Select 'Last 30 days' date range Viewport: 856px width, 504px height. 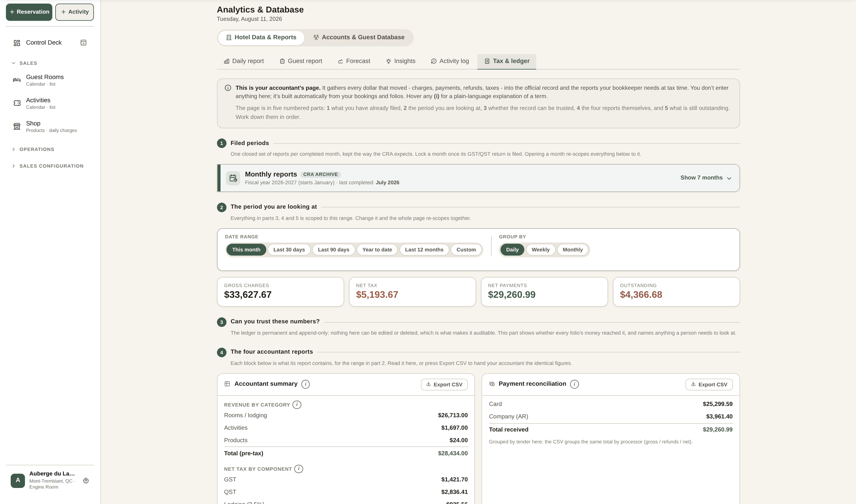289,250
